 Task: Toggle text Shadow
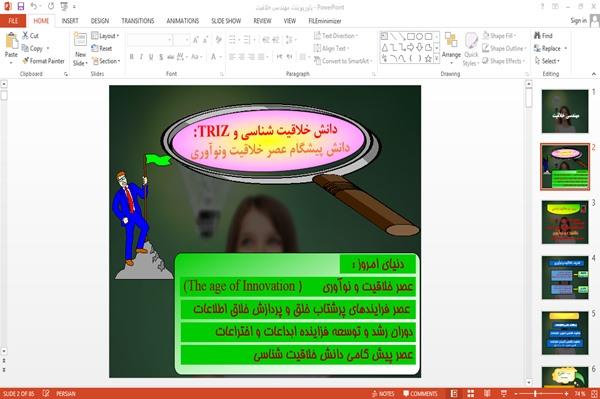pyautogui.click(x=161, y=57)
